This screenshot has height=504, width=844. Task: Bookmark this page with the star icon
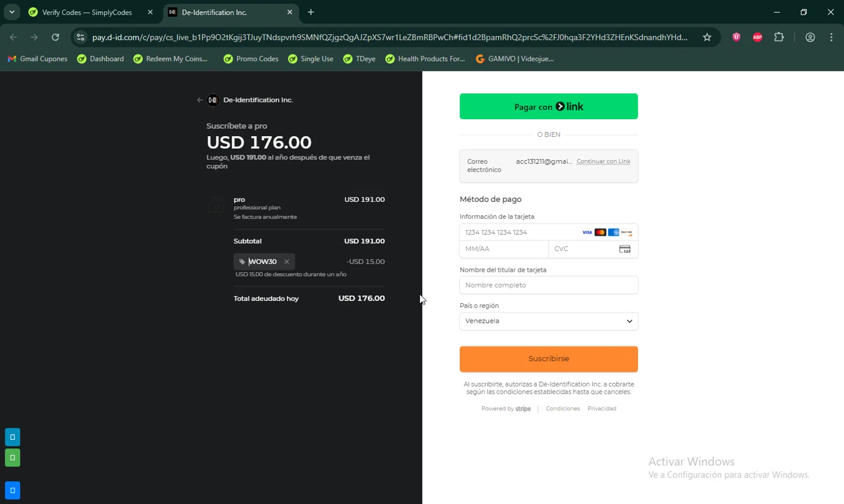coord(707,37)
